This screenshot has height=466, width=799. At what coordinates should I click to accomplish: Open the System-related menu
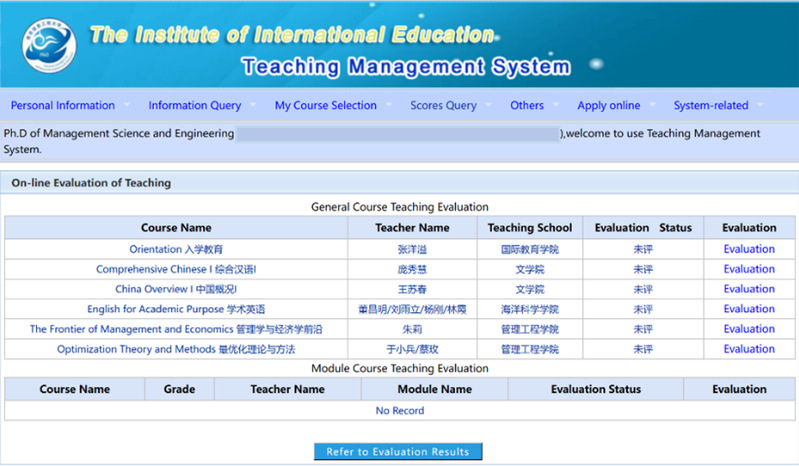point(711,106)
